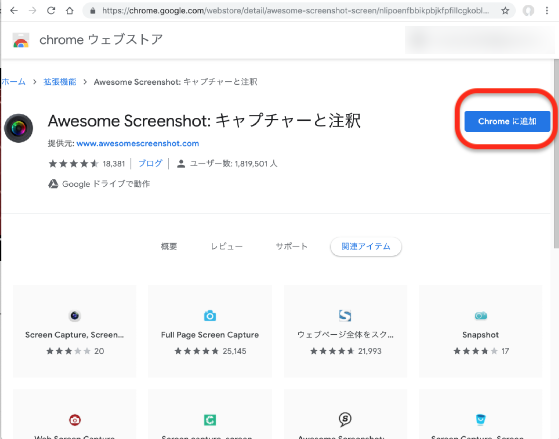Click the Screen Capture rating count 20
The width and height of the screenshot is (559, 439).
[99, 351]
